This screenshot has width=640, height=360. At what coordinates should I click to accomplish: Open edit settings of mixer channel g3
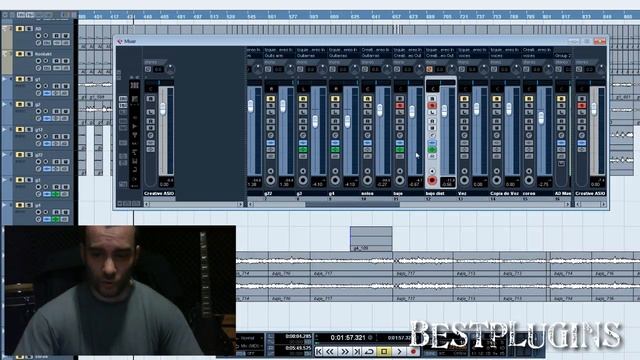coord(303,136)
